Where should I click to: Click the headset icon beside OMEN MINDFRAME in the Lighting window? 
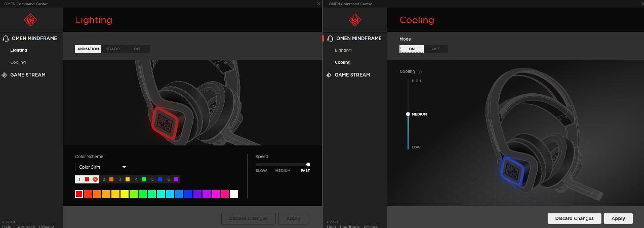6,39
